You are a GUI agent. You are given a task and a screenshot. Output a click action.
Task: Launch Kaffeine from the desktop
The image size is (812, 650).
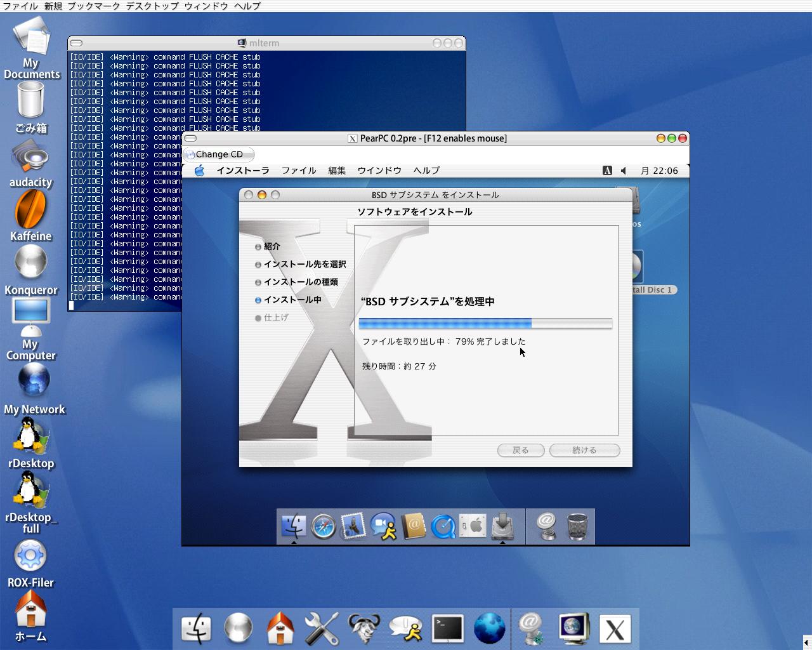(30, 209)
